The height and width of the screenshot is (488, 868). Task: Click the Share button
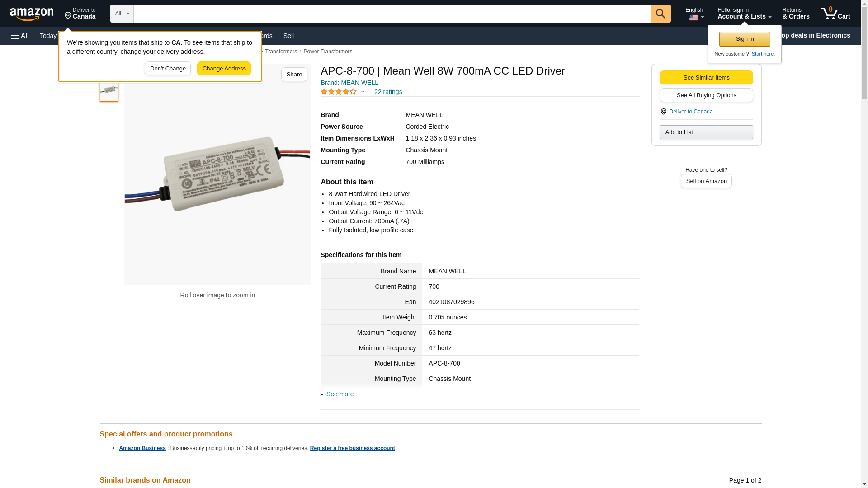pos(294,75)
